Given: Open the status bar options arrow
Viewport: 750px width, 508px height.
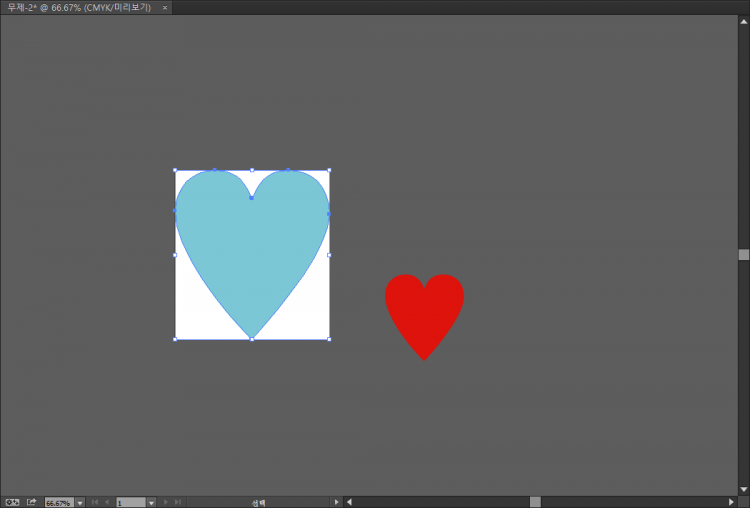Looking at the screenshot, I should [336, 502].
